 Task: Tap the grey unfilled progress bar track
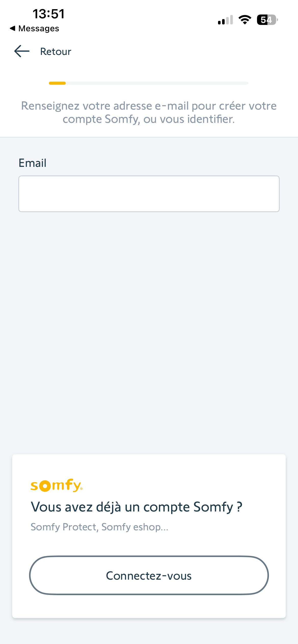click(157, 83)
